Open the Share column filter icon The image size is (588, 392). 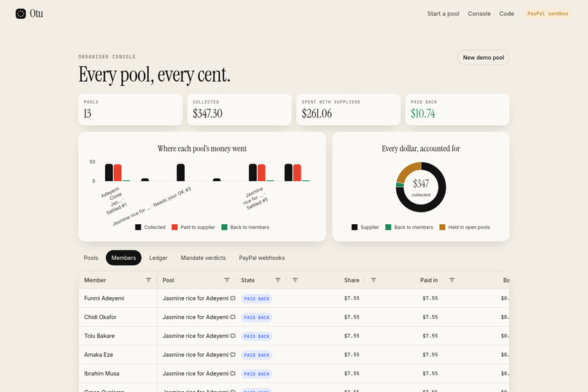pos(374,280)
